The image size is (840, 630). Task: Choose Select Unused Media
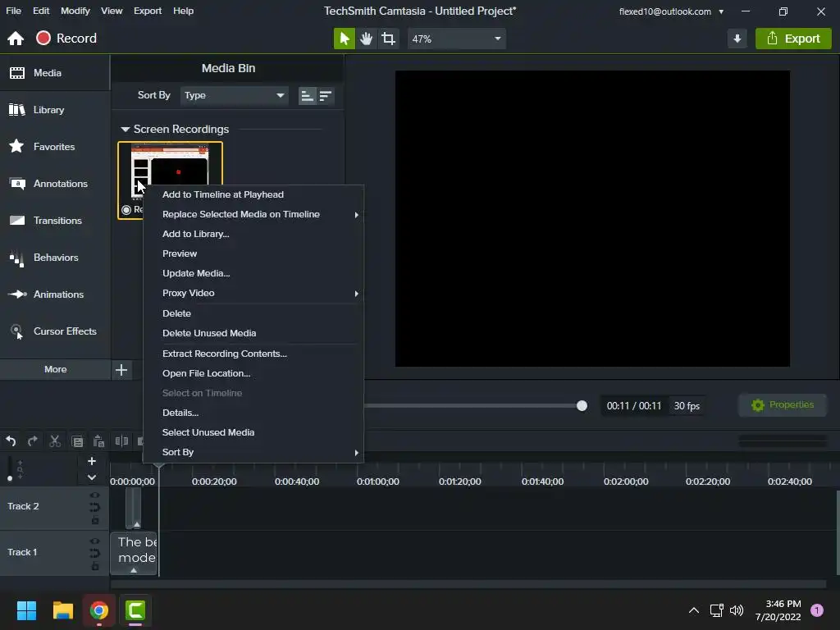(253, 432)
